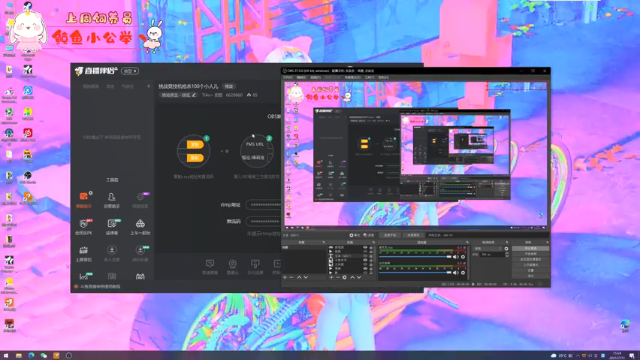
Task: Open the OBS scene transition dropdown
Action: [x=489, y=249]
